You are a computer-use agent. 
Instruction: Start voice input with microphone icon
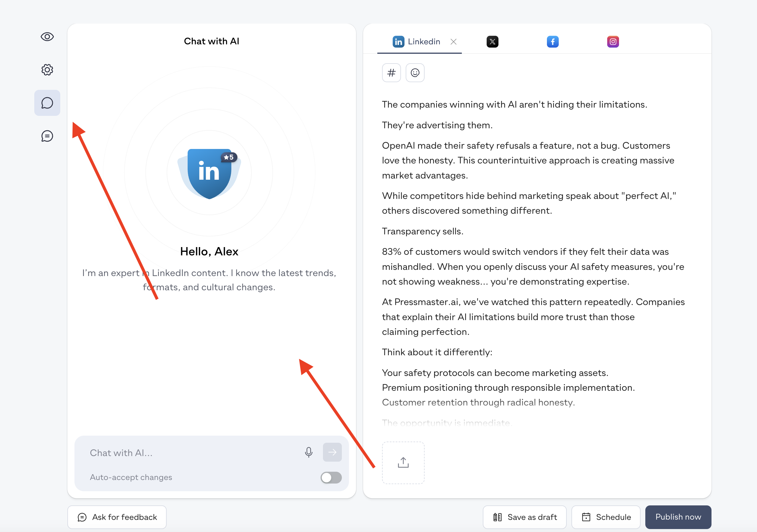point(308,452)
